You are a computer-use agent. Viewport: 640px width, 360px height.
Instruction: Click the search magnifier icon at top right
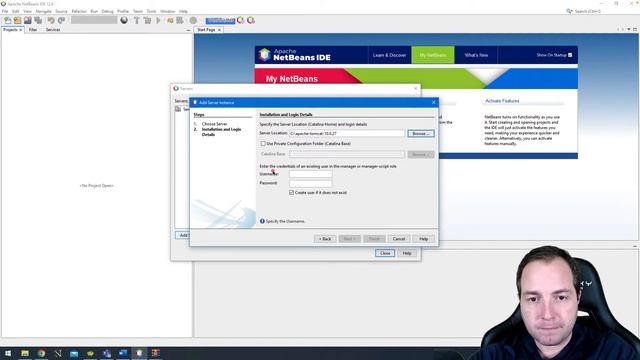pyautogui.click(x=569, y=11)
